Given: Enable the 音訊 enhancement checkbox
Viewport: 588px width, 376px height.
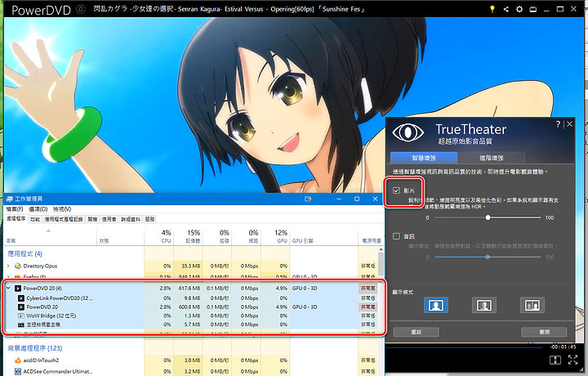Looking at the screenshot, I should point(396,236).
